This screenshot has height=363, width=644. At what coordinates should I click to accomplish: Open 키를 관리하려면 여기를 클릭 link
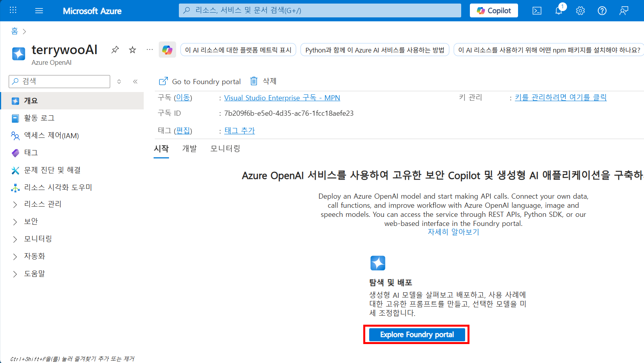561,98
